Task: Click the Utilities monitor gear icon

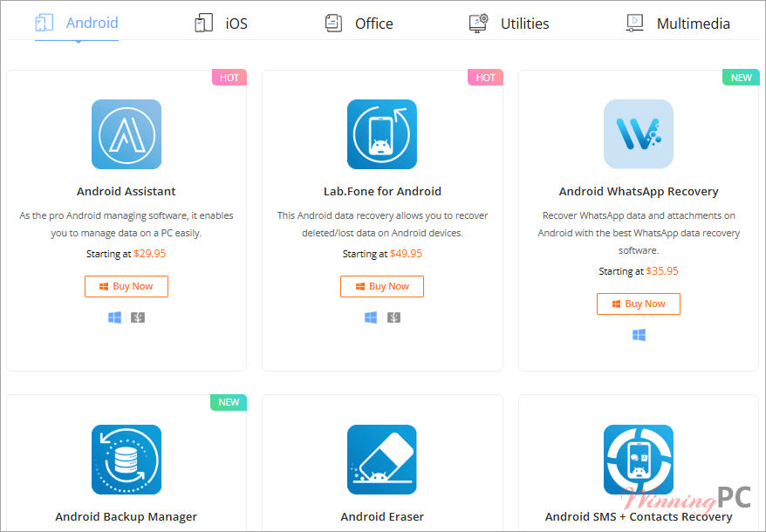Action: tap(478, 23)
